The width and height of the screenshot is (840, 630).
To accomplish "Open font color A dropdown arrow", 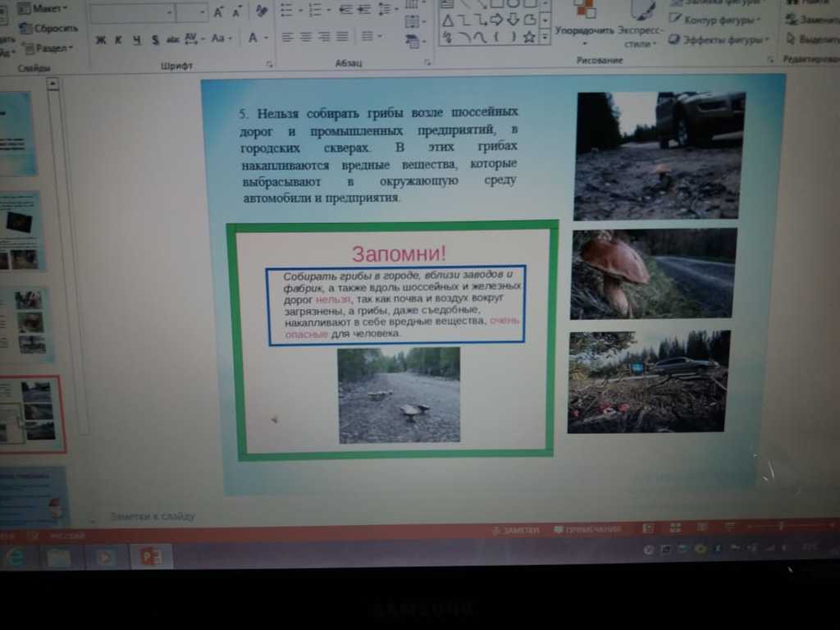I will pyautogui.click(x=267, y=38).
